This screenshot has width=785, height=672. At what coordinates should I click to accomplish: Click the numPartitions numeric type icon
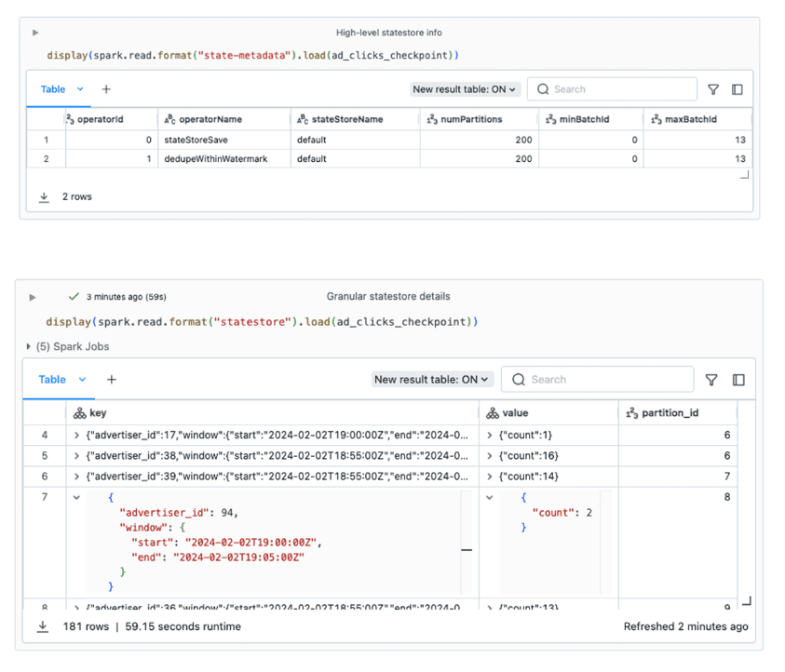[432, 119]
